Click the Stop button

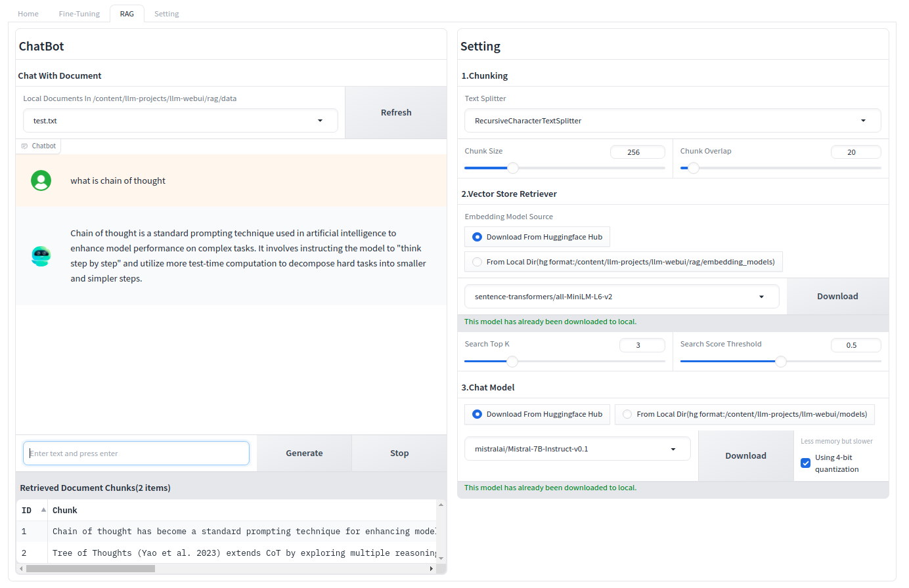coord(399,453)
